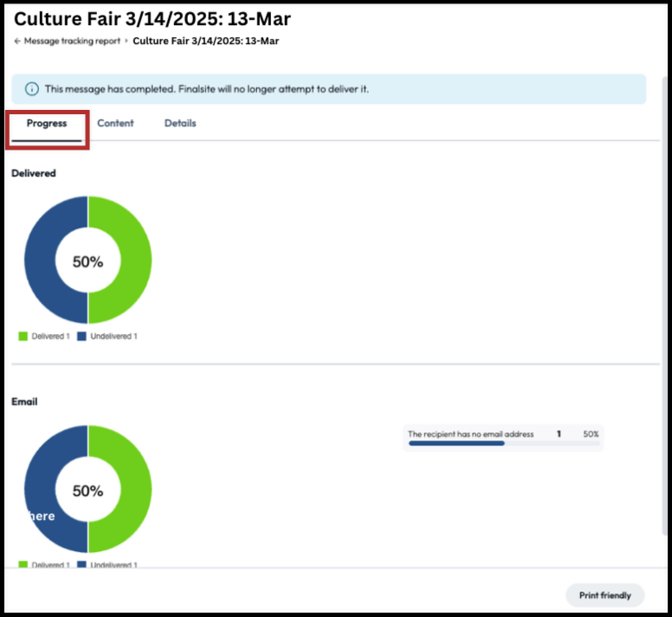Viewport: 672px width, 617px height.
Task: Click green Delivered legend swatch under Email chart
Action: (23, 564)
